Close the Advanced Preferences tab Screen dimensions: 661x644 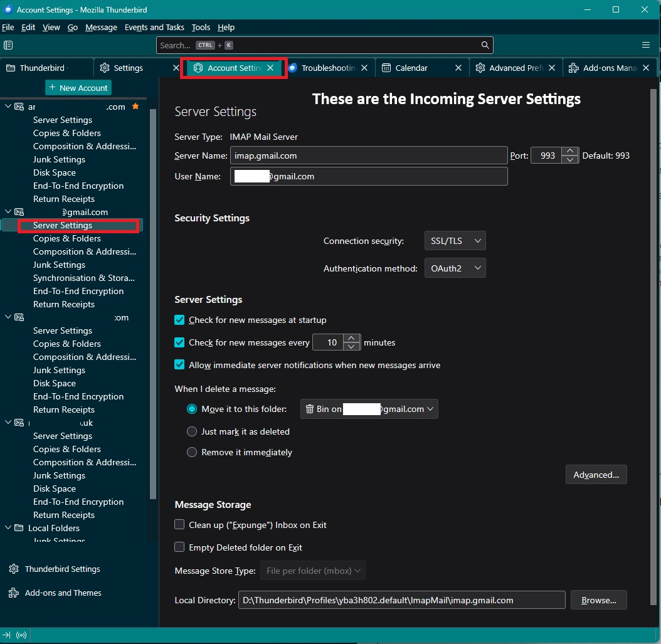pyautogui.click(x=552, y=68)
